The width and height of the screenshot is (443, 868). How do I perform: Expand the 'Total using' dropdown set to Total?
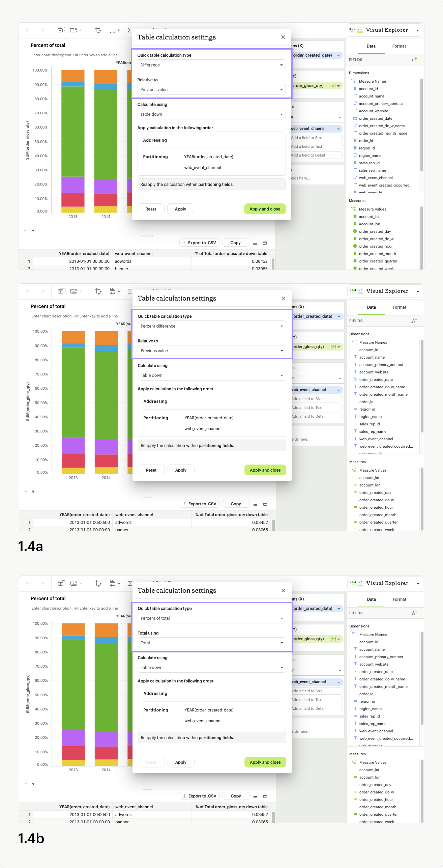pos(212,643)
